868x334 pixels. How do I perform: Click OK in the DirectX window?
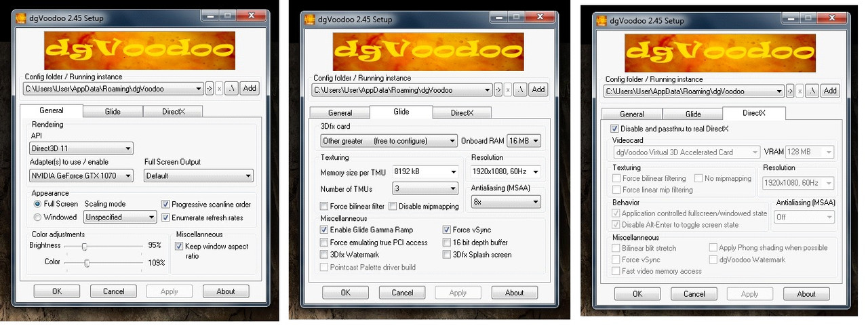point(637,294)
